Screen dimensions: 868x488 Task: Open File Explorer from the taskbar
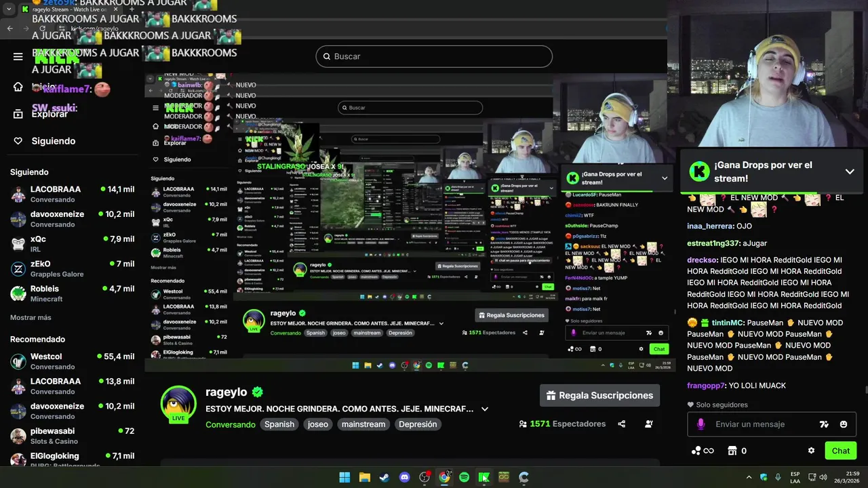point(364,477)
